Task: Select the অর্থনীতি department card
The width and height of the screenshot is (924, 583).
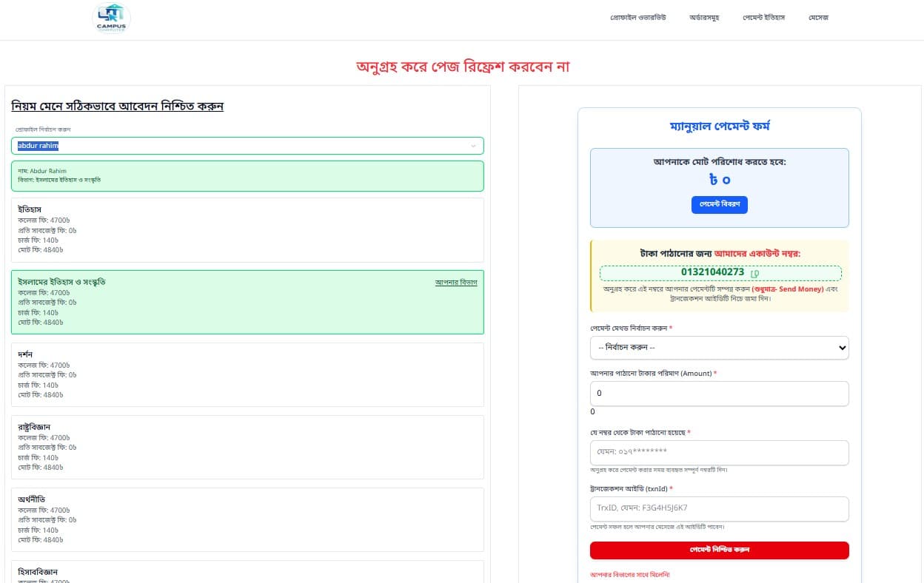Action: pyautogui.click(x=247, y=519)
